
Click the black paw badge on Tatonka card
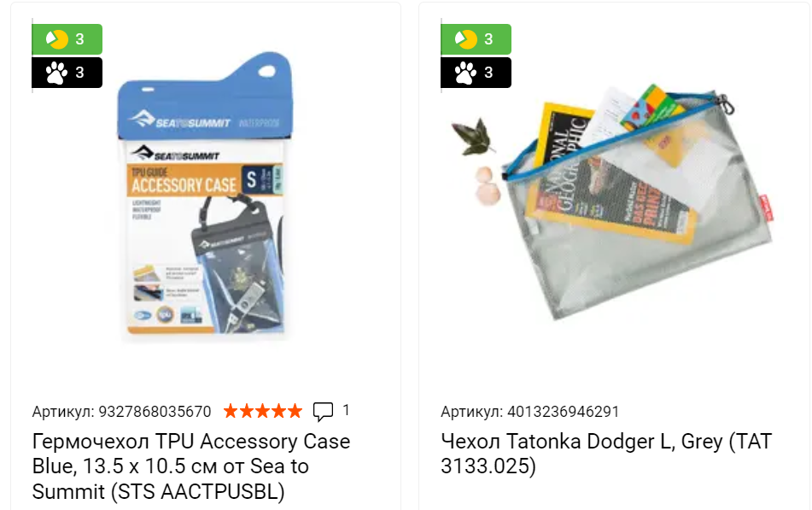(476, 73)
